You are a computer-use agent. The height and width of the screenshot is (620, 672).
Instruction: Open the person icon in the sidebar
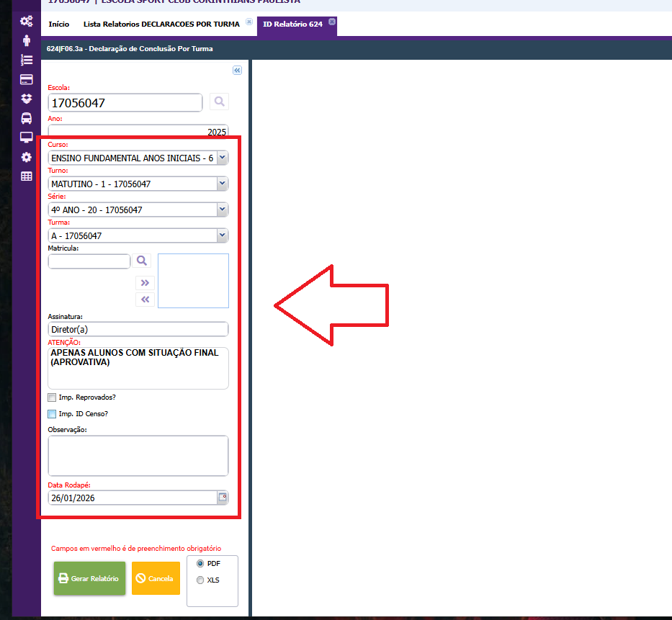(26, 41)
